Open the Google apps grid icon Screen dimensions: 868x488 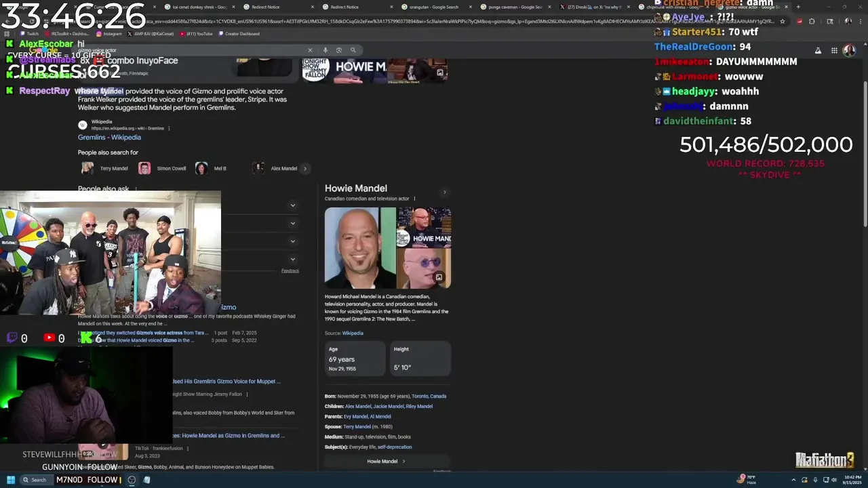[834, 51]
